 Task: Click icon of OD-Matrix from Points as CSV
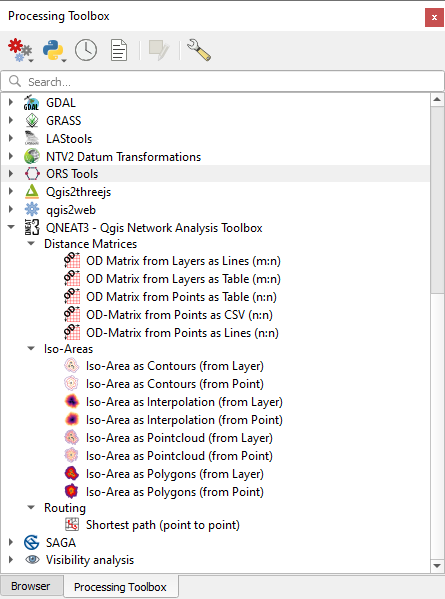(72, 314)
